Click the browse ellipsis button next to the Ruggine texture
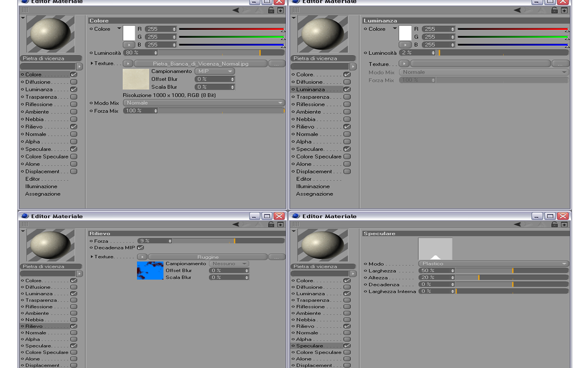This screenshot has width=588, height=368. pyautogui.click(x=277, y=257)
